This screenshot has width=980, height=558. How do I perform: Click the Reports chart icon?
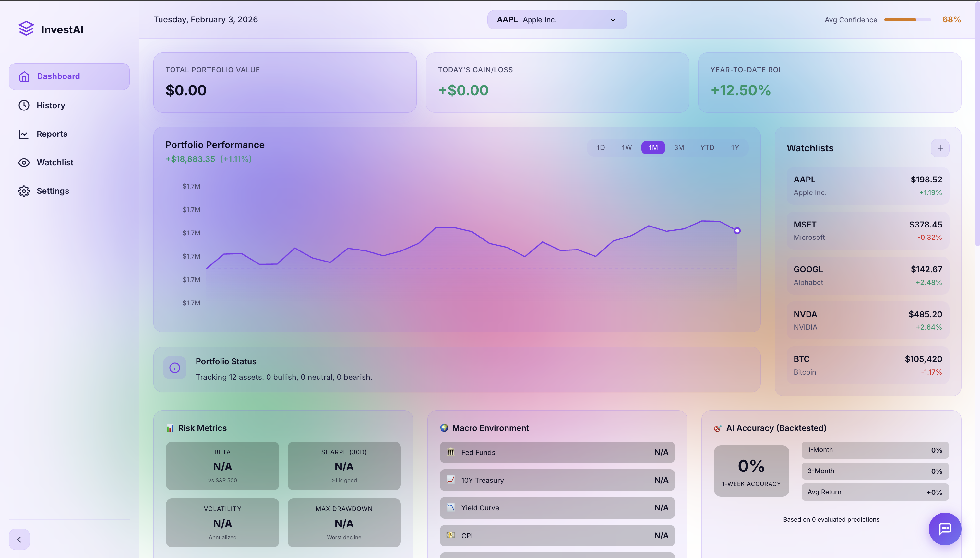click(x=24, y=134)
